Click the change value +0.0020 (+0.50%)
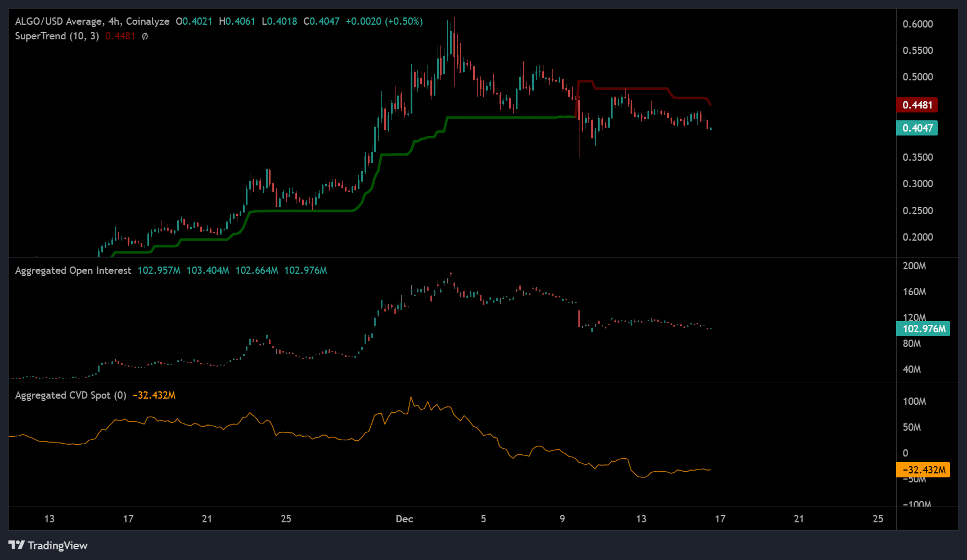967x560 pixels. click(x=384, y=21)
